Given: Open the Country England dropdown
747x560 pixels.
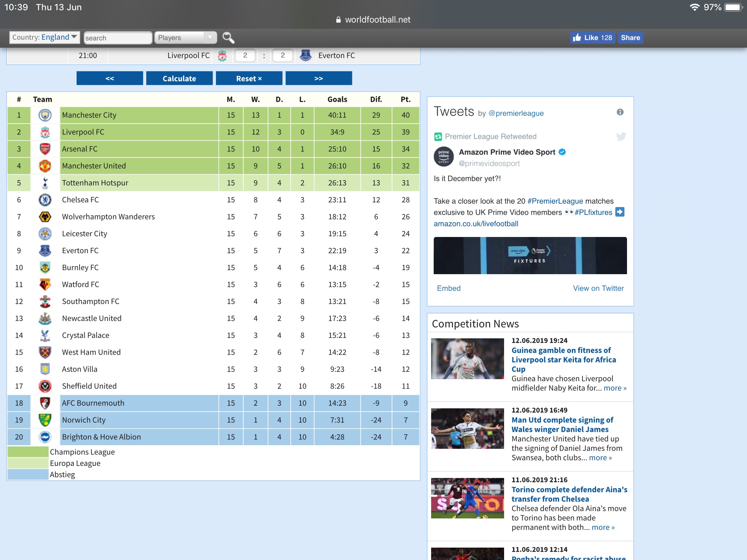Looking at the screenshot, I should tap(44, 37).
